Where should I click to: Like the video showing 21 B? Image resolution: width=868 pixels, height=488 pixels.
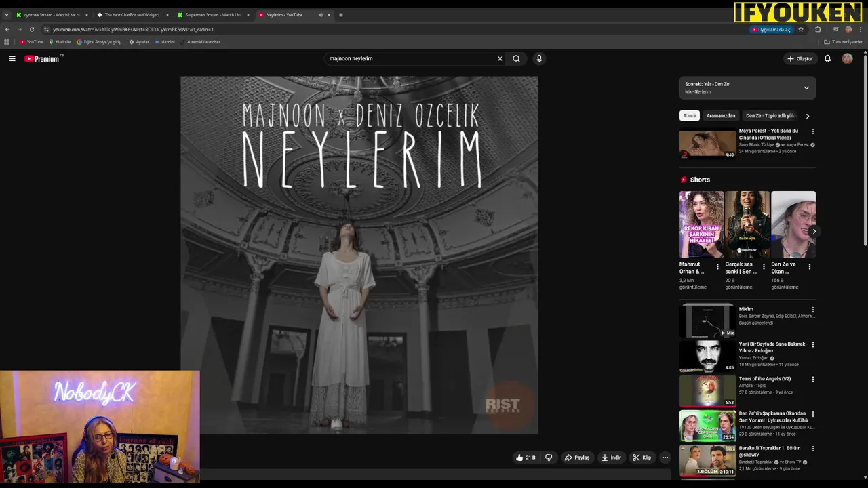tap(526, 457)
